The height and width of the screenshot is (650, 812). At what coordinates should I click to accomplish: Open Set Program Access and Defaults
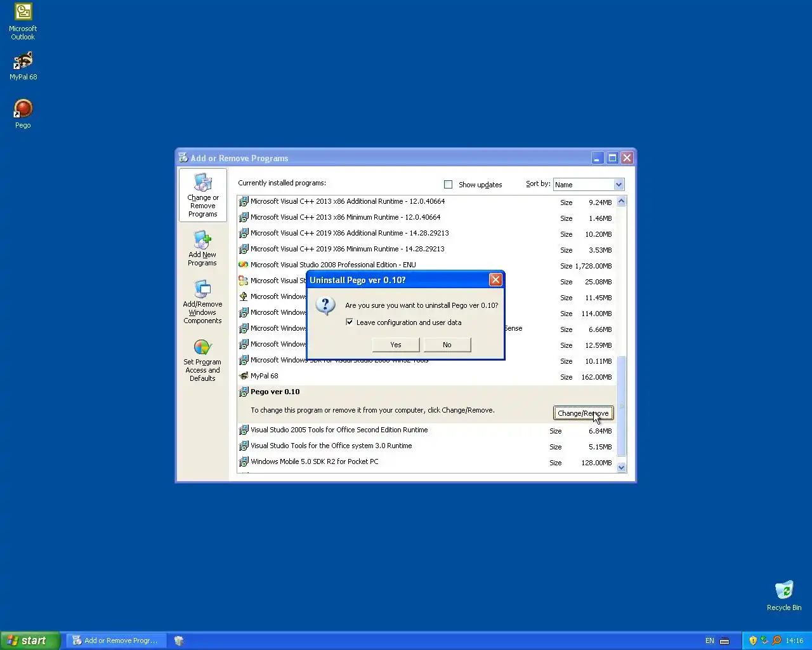coord(202,360)
